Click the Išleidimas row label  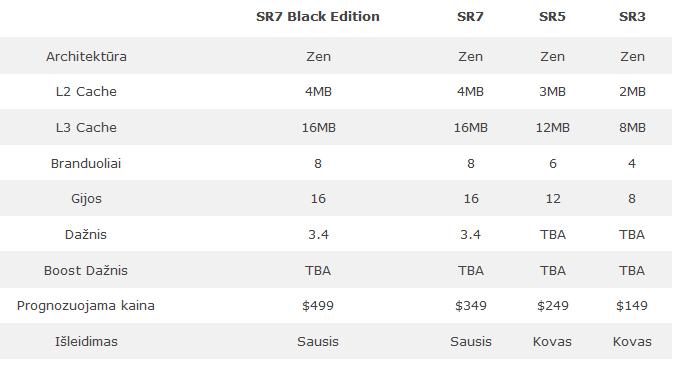coord(86,342)
